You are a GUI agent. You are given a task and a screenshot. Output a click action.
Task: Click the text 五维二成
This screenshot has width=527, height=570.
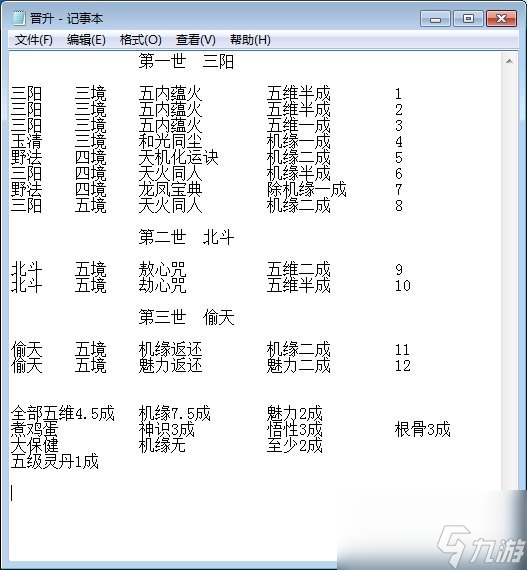click(x=298, y=269)
